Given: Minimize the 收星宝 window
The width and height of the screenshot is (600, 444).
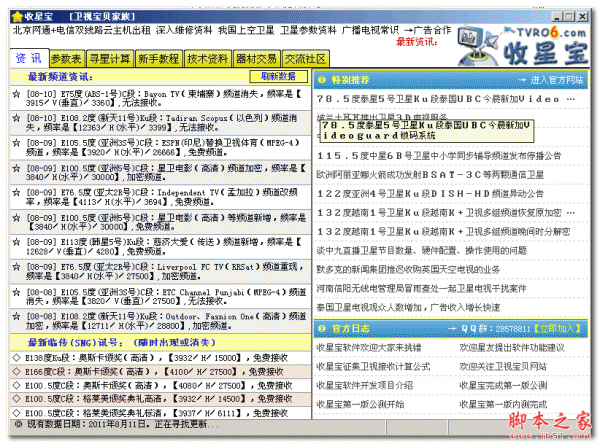Looking at the screenshot, I should [x=557, y=16].
